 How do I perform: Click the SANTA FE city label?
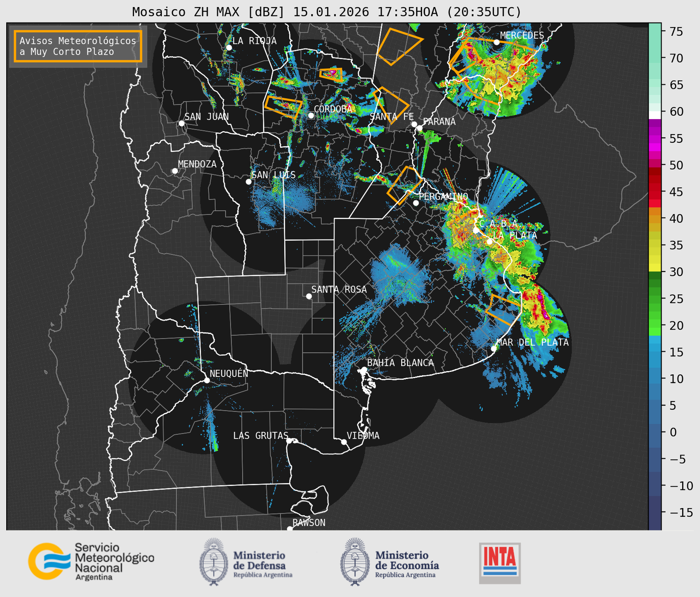coord(392,117)
